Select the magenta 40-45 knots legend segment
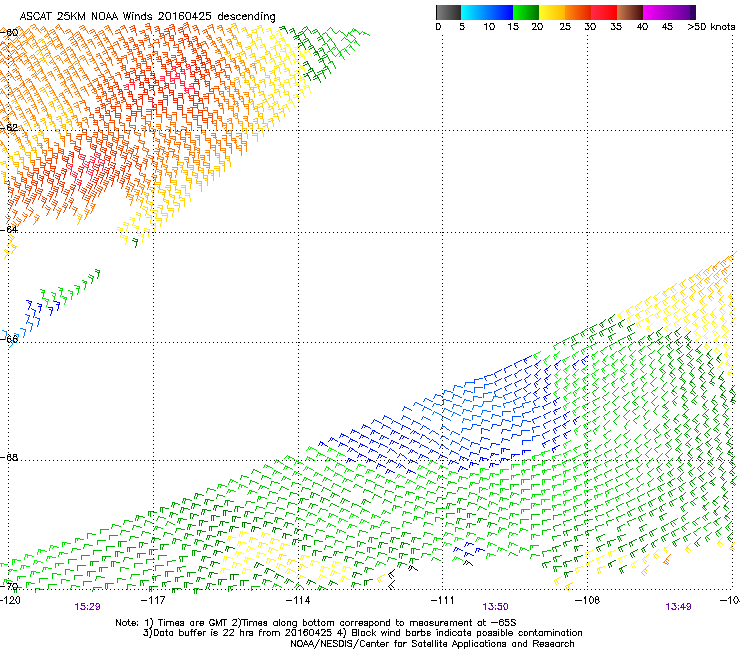The height and width of the screenshot is (650, 740). pyautogui.click(x=656, y=12)
